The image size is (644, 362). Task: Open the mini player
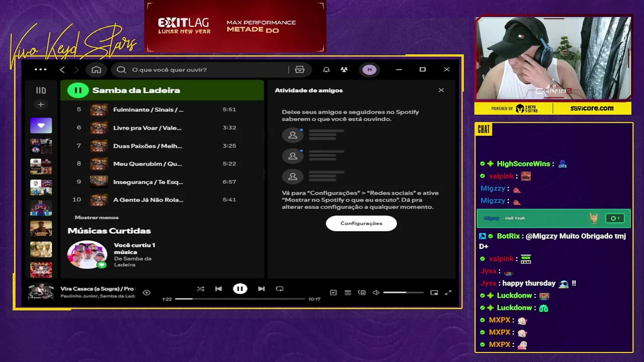(x=434, y=293)
